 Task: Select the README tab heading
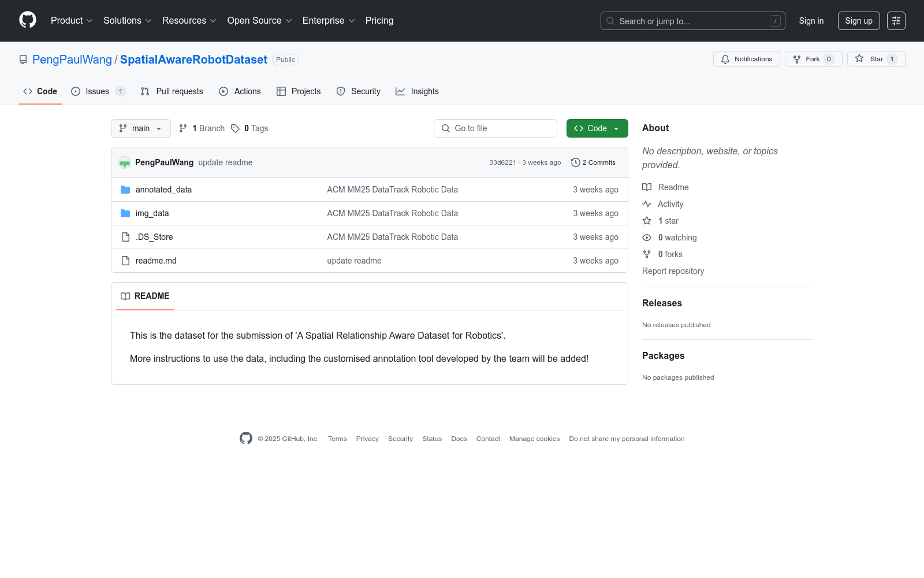(145, 296)
